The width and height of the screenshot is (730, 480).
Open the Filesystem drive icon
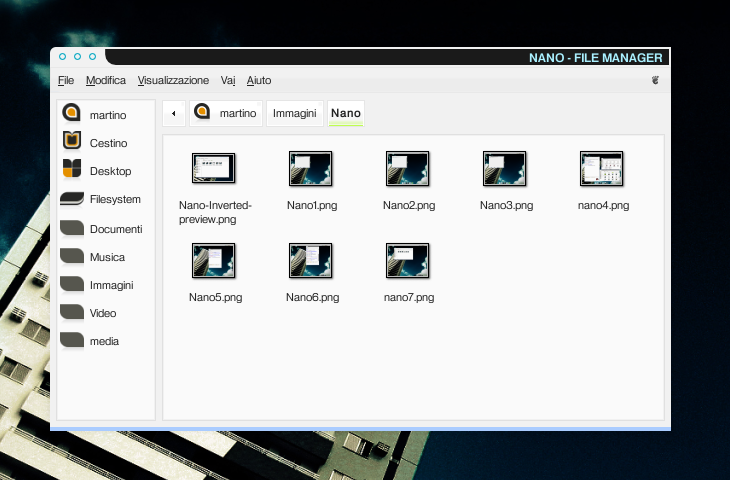tap(72, 199)
